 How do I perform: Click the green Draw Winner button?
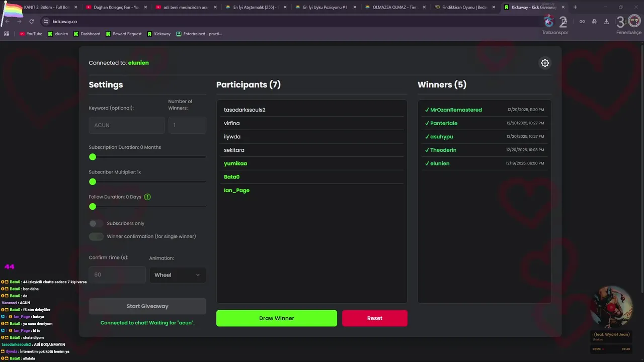pos(277,318)
